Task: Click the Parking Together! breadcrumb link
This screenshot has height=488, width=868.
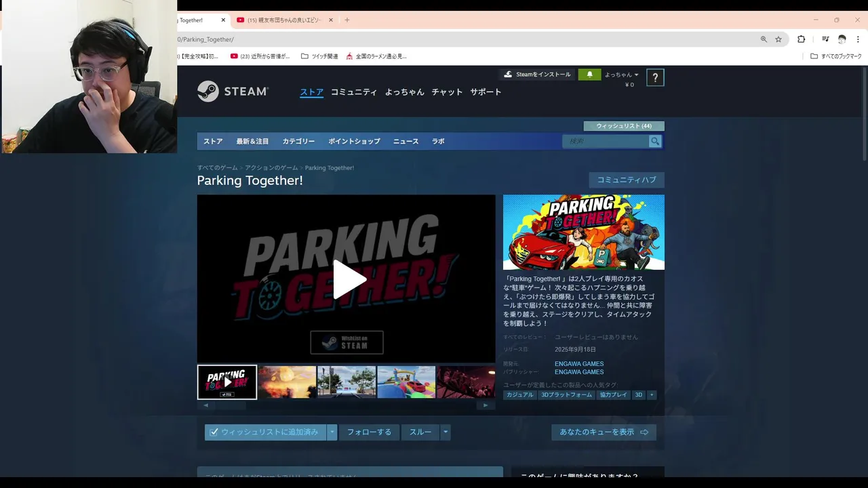Action: coord(330,167)
